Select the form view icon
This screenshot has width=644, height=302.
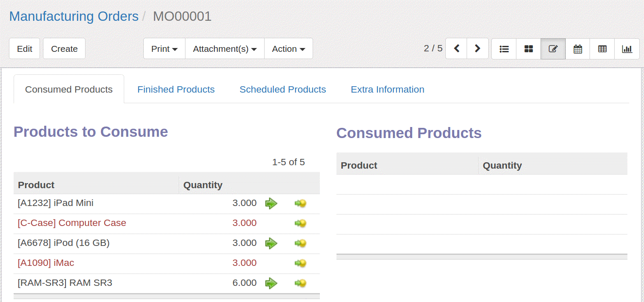tap(553, 49)
